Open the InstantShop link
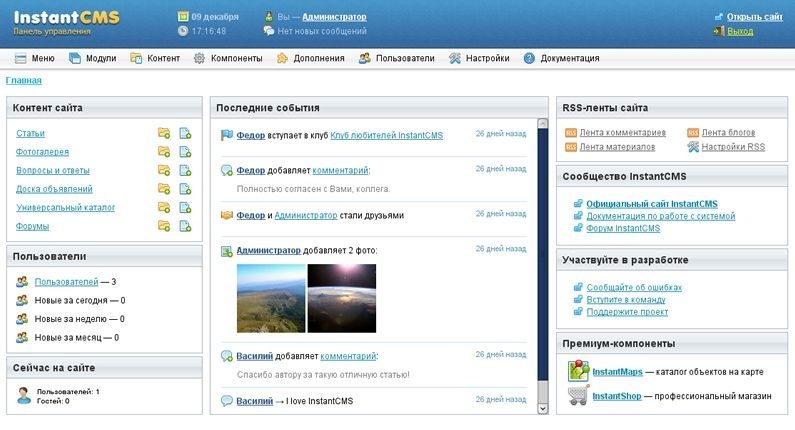This screenshot has height=430, width=795. click(x=617, y=396)
